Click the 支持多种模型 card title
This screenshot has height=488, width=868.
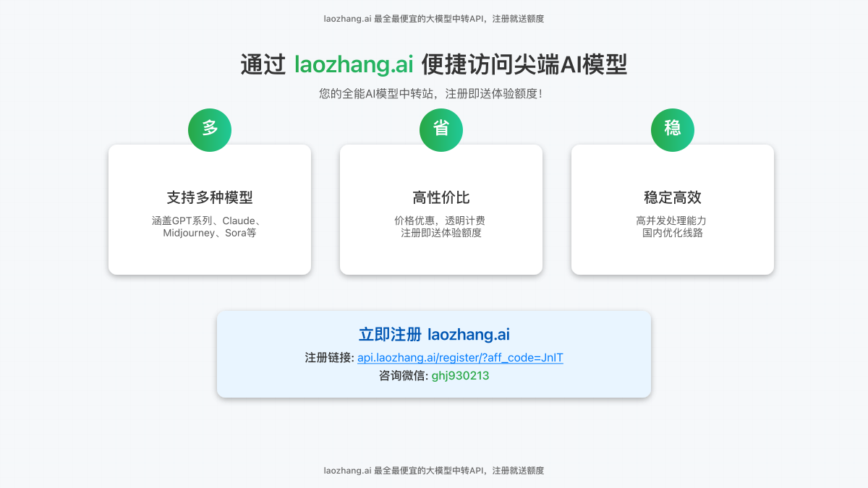coord(210,197)
